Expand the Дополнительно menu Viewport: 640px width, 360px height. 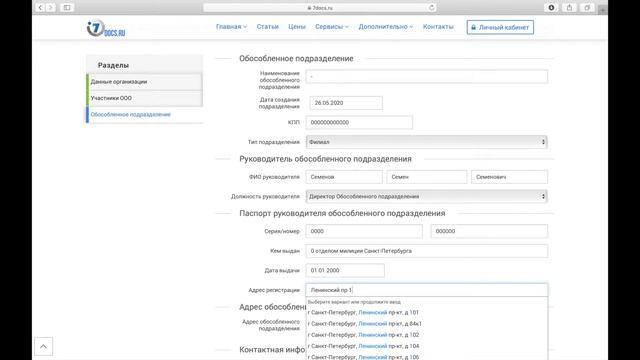tap(386, 27)
